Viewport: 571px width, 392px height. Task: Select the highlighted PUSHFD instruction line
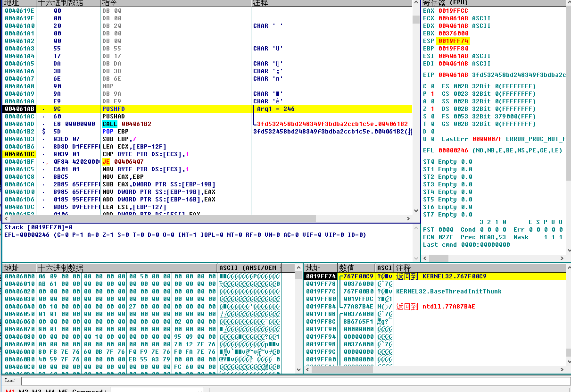113,109
